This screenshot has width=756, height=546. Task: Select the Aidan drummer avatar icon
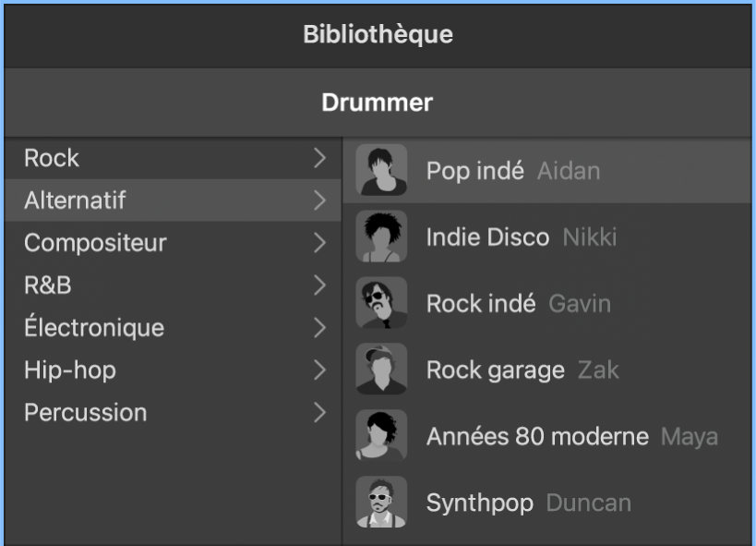pos(382,170)
